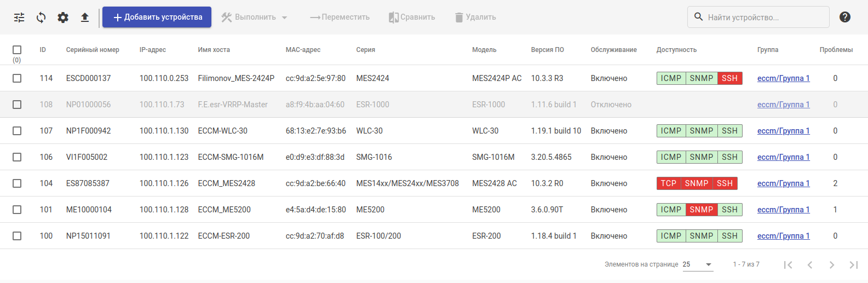This screenshot has width=868, height=283.
Task: Go to the first page icon
Action: pos(788,265)
